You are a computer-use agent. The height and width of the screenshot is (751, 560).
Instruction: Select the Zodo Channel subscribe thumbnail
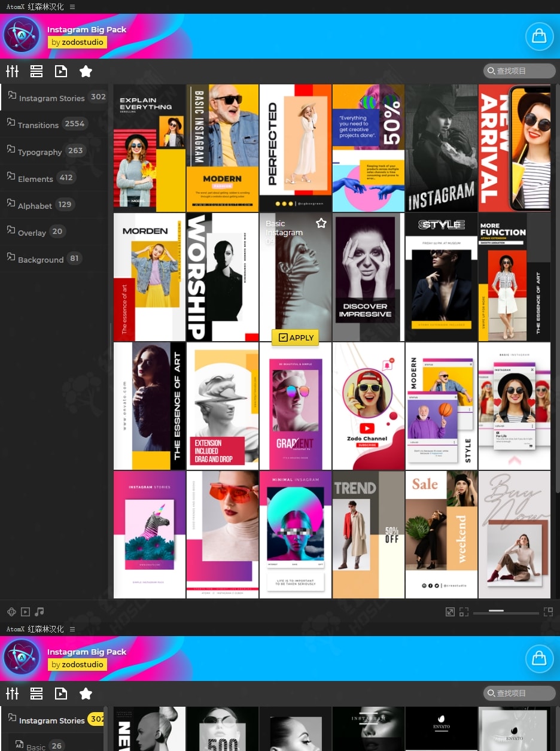(369, 406)
